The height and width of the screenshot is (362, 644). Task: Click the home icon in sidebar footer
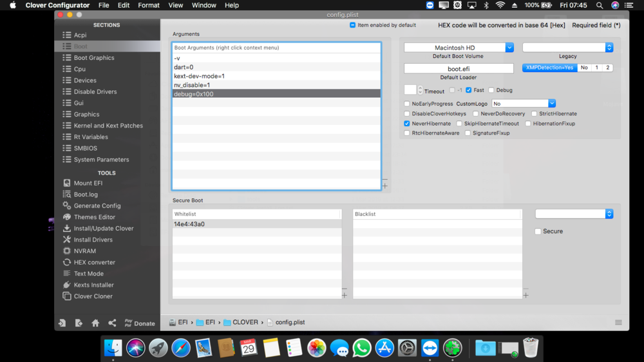(x=95, y=323)
